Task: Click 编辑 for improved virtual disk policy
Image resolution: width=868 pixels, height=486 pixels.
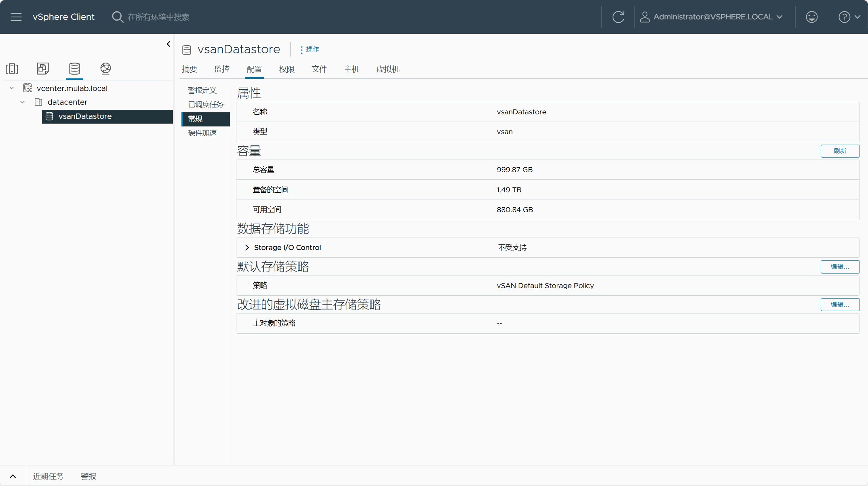Action: [840, 305]
